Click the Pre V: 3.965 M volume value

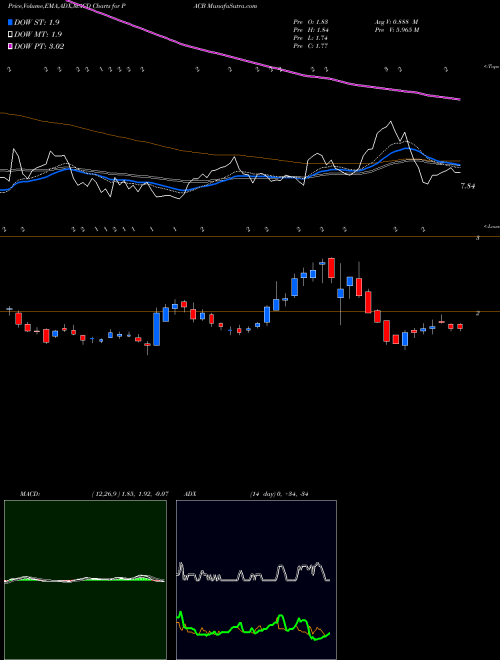click(x=396, y=30)
